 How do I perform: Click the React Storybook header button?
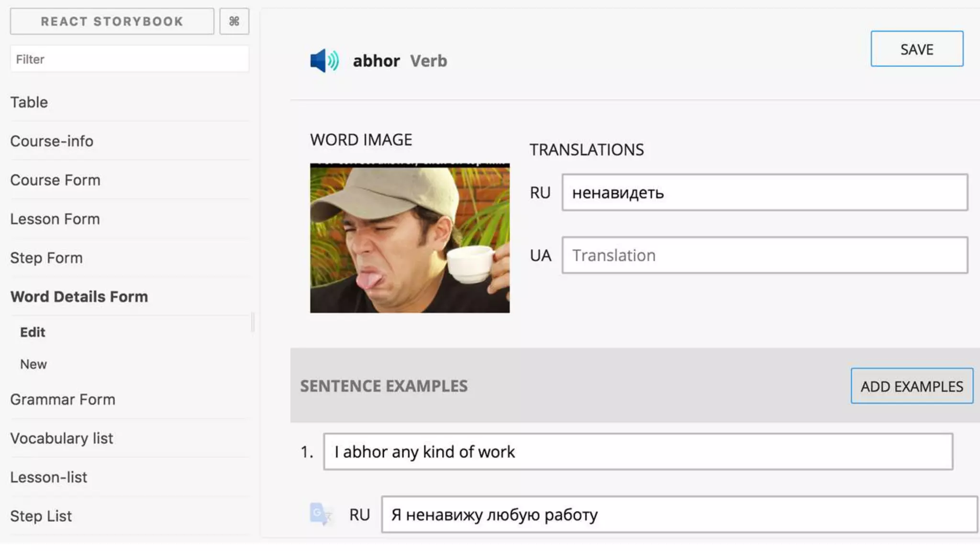point(112,22)
